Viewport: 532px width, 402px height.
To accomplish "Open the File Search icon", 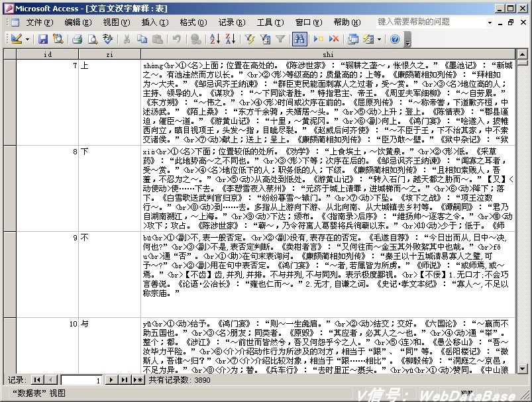I will tap(58, 39).
